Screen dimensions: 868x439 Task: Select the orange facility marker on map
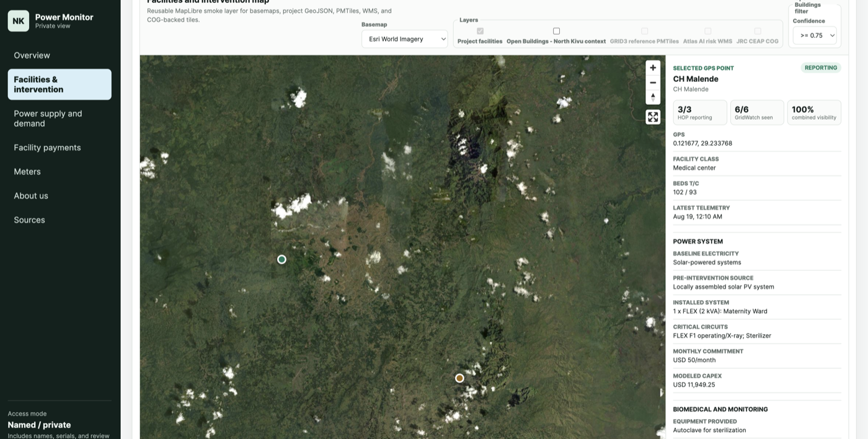(459, 378)
